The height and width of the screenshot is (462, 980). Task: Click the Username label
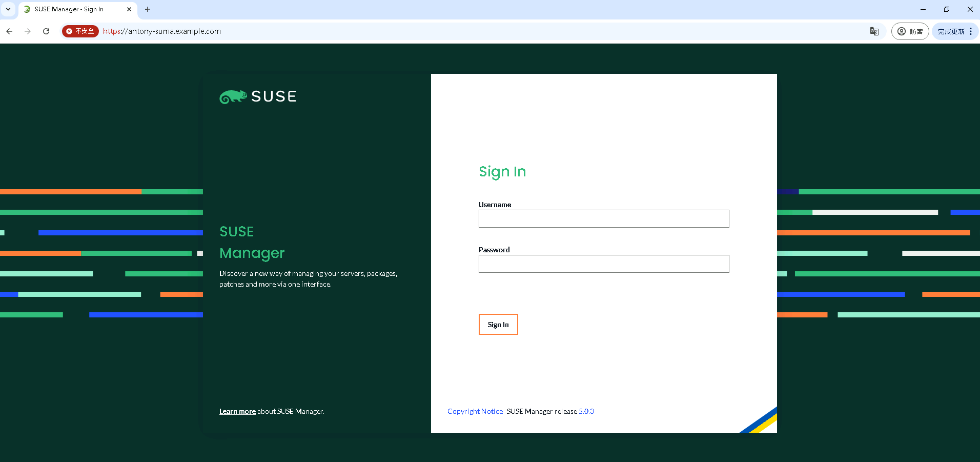[495, 205]
